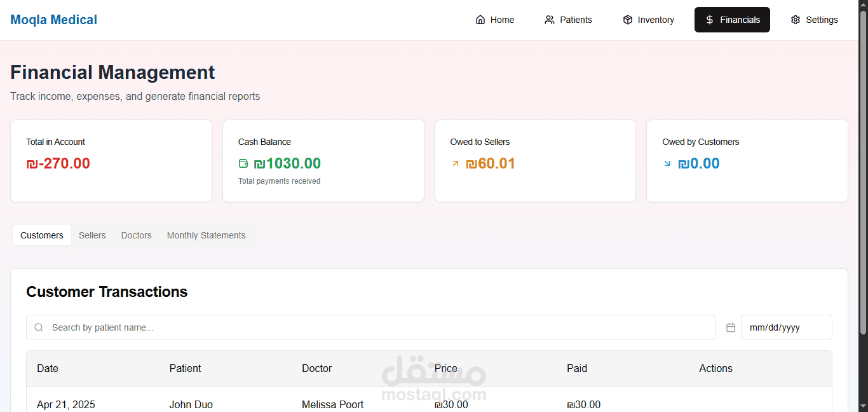Image resolution: width=868 pixels, height=412 pixels.
Task: Open the mm/dd/yyyy date picker field
Action: pos(787,327)
